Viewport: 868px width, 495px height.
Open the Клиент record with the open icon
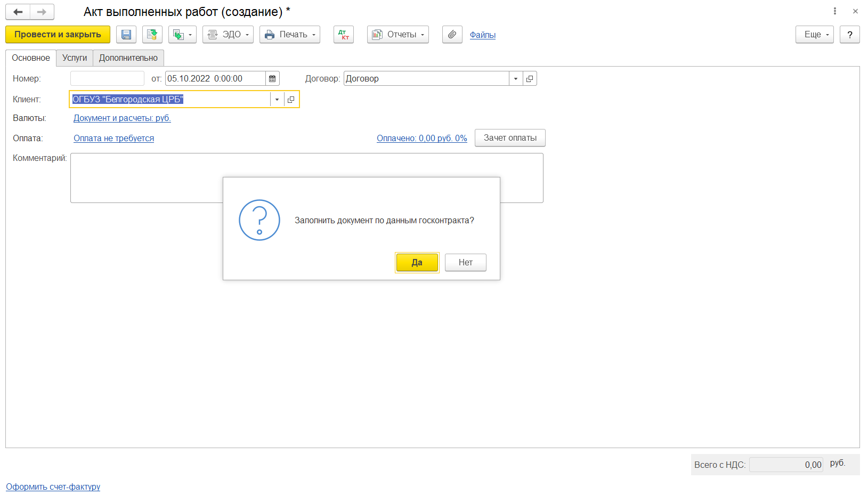(x=291, y=100)
